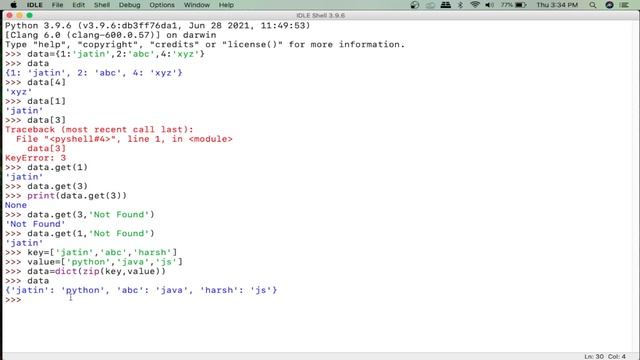Open the Help menu

[x=226, y=5]
